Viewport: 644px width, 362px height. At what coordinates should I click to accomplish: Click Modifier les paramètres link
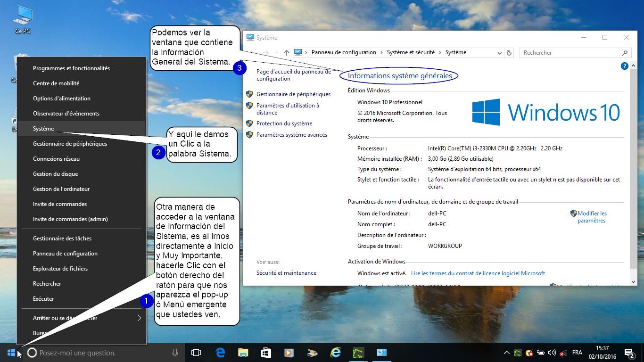(x=592, y=217)
